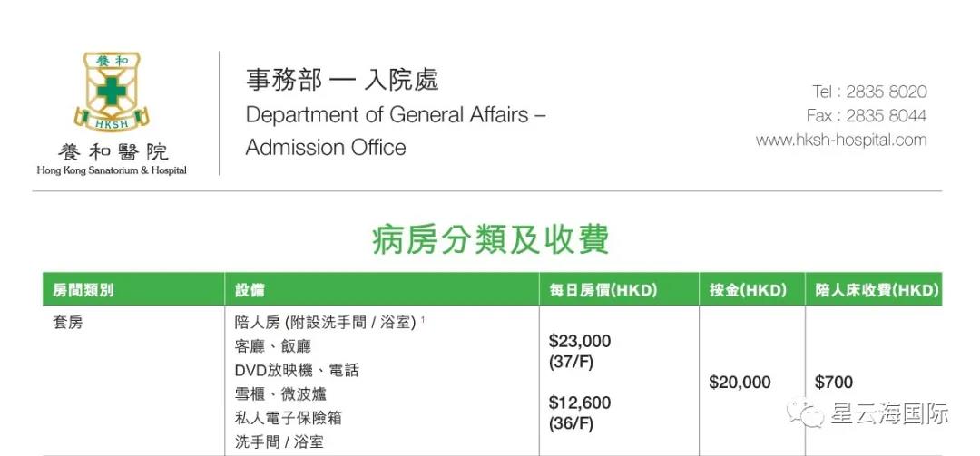Select the $700 companion bed charge
This screenshot has height=456, width=980.
point(833,383)
